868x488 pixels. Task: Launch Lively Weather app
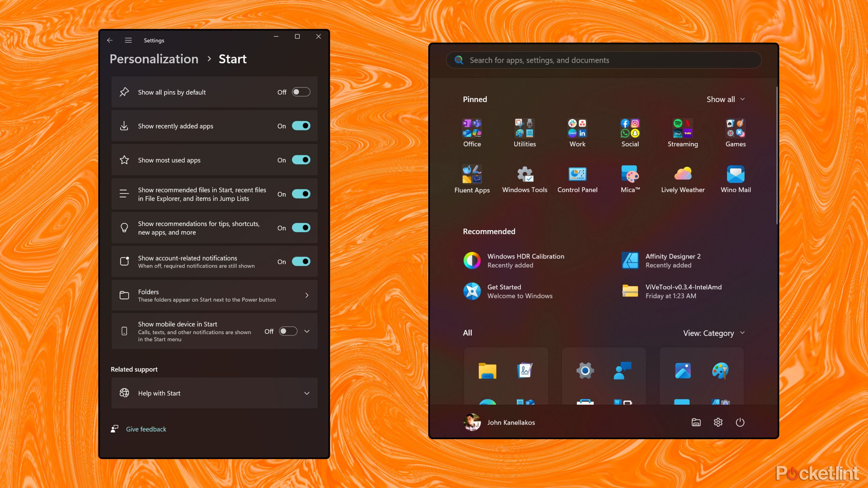click(x=683, y=179)
